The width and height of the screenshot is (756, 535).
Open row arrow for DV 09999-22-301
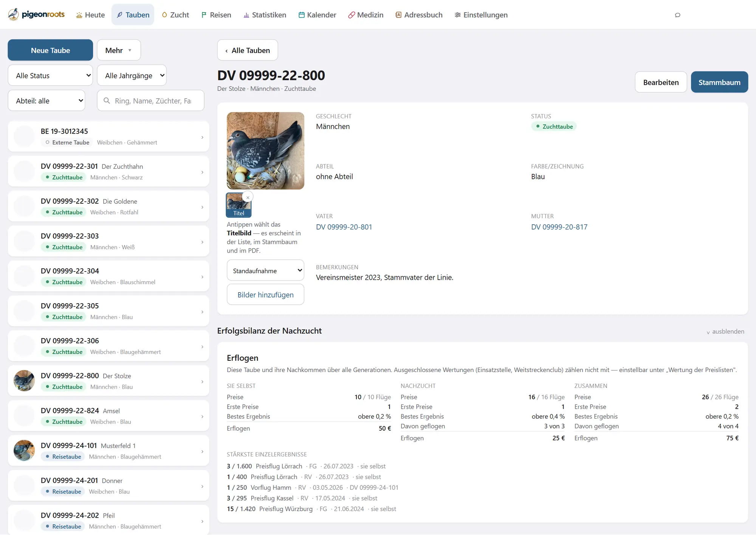202,172
